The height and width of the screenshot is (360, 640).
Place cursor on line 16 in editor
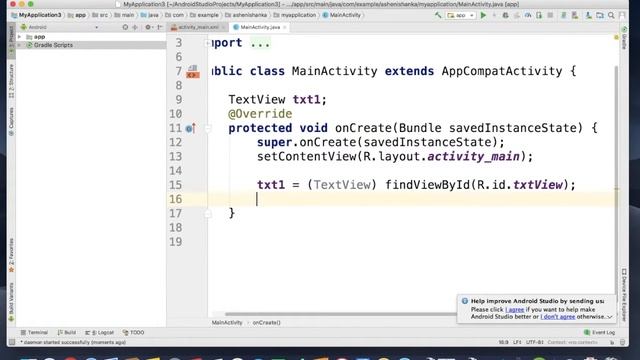pyautogui.click(x=412, y=199)
